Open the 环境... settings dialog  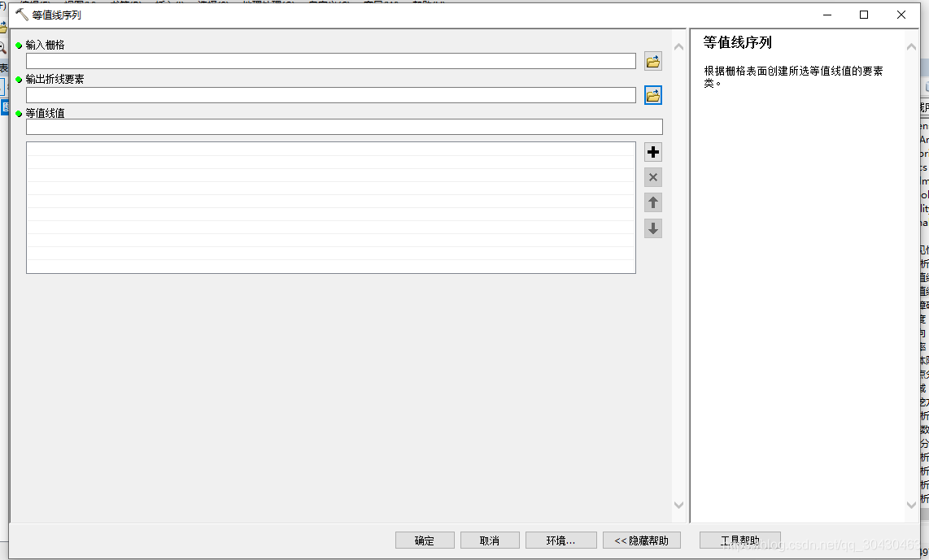pos(561,540)
